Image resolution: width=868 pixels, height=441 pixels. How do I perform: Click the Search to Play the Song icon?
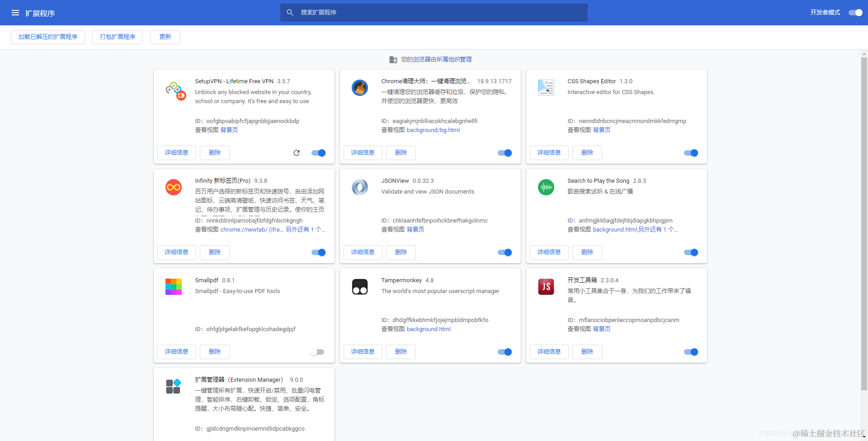(x=546, y=187)
